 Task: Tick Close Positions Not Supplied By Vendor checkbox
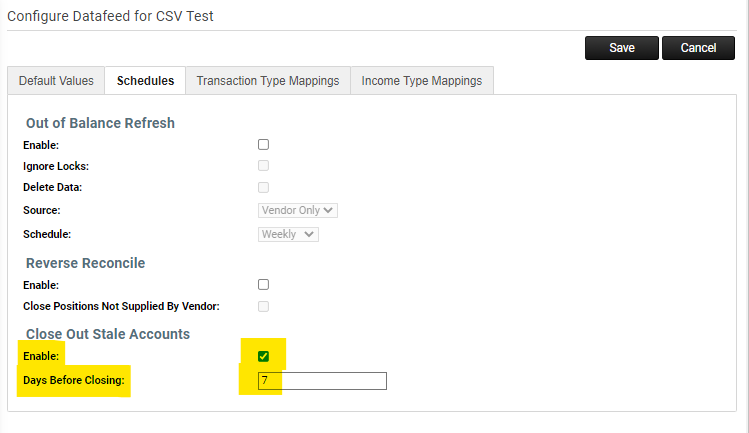[264, 306]
